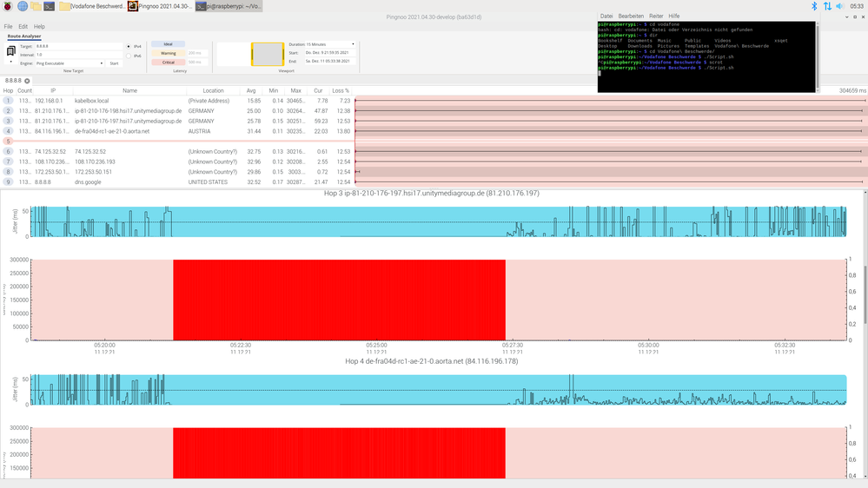Open the Help menu in Pingnoo
The width and height of the screenshot is (868, 488).
point(39,27)
